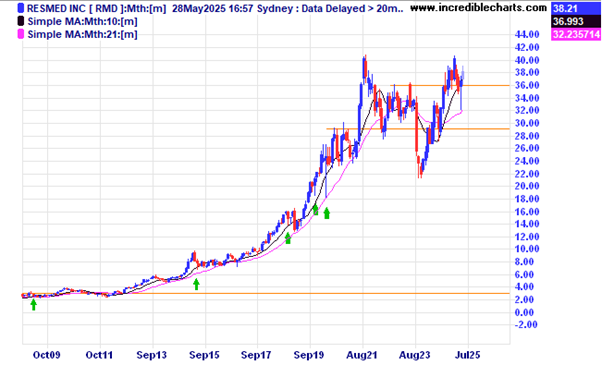Viewport: 602px width, 365px height.
Task: Click the Oct09 date axis label
Action: [46, 355]
